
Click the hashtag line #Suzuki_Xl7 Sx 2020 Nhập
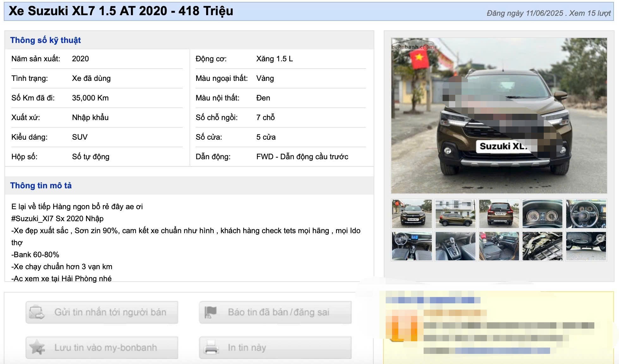coord(58,219)
